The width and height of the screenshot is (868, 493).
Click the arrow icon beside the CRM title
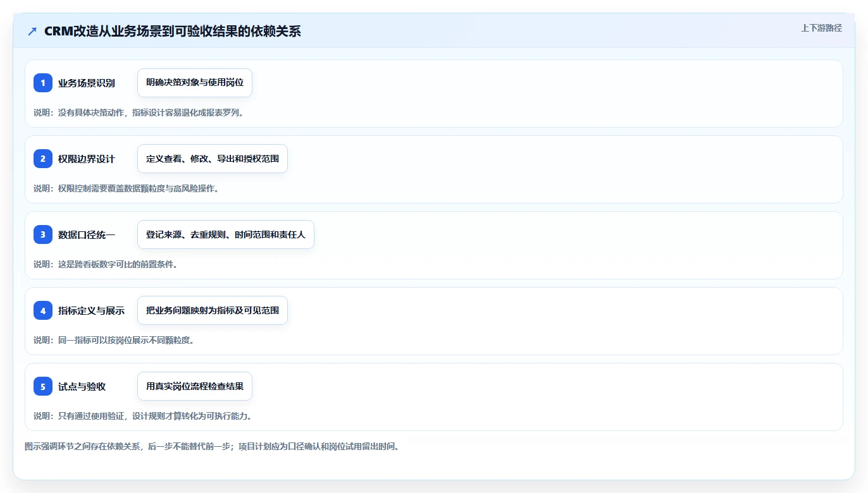coord(32,31)
